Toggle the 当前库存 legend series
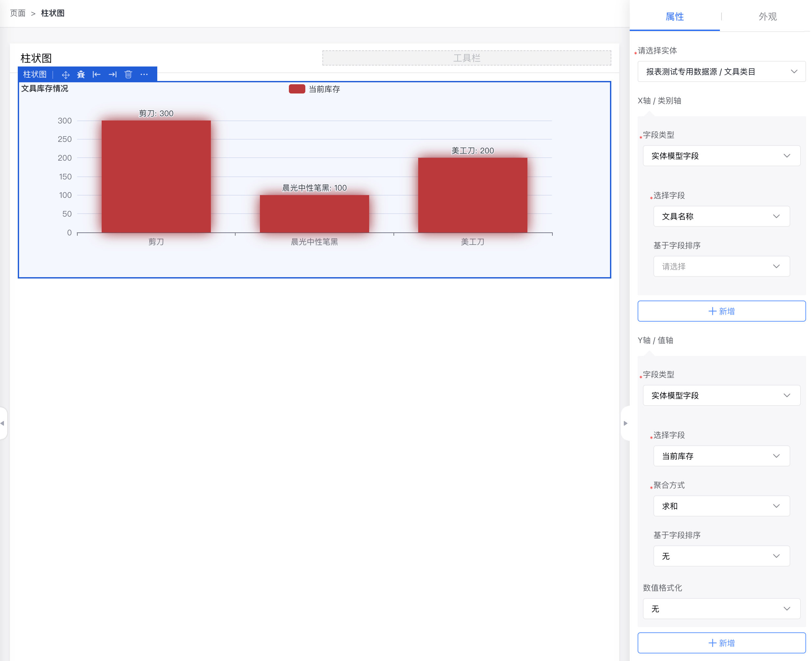The height and width of the screenshot is (661, 812). coord(314,89)
